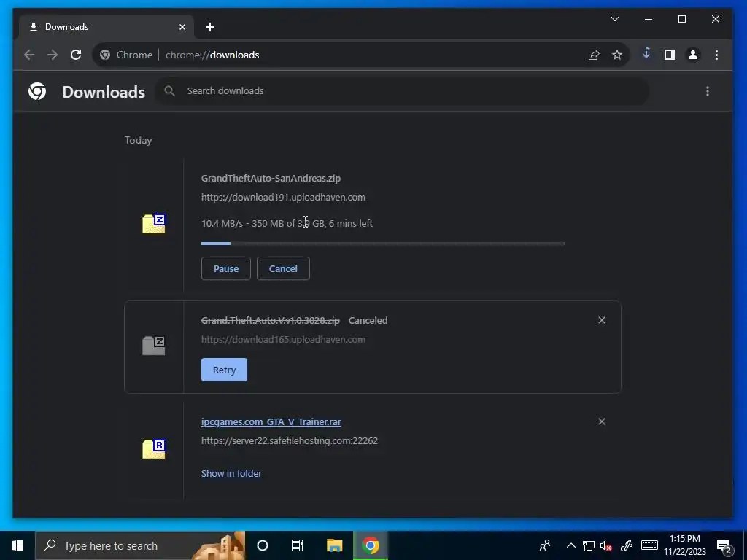
Task: Click the Chrome taskbar icon
Action: pos(370,545)
